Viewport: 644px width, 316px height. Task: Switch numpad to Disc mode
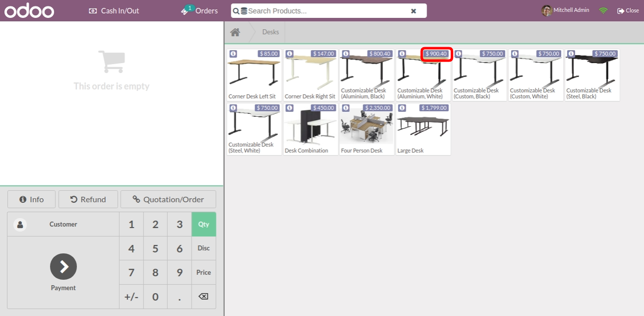tap(203, 248)
